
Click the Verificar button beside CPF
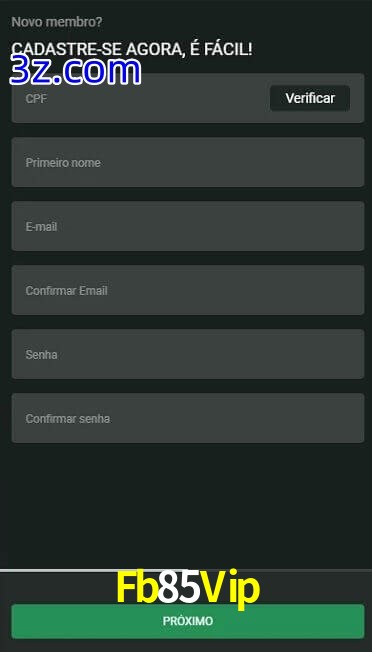(x=310, y=98)
